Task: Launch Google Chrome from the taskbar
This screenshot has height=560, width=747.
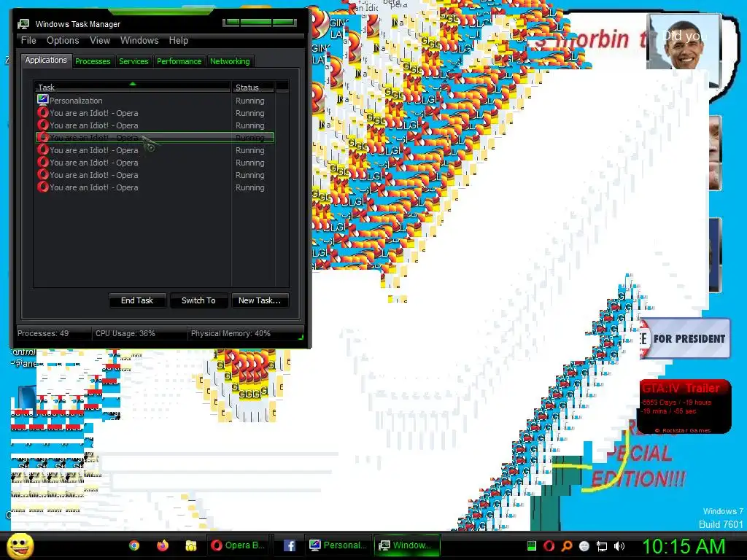Action: pos(134,545)
